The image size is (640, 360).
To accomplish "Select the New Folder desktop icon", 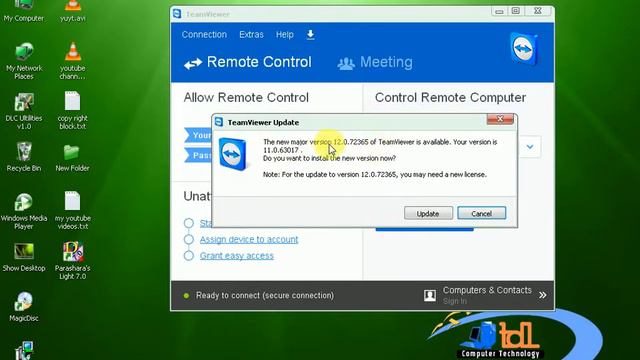I will pos(72,158).
